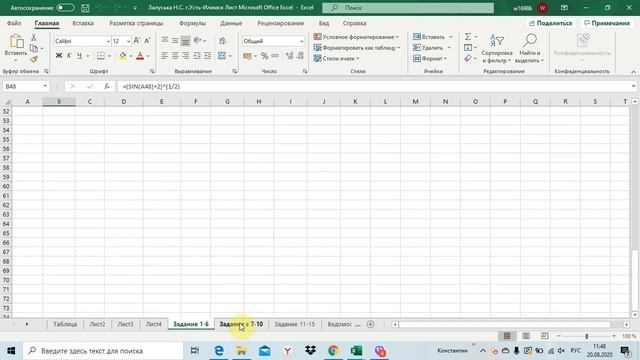This screenshot has height=360, width=640.
Task: Apply the comma thousands separator format
Action: click(275, 56)
